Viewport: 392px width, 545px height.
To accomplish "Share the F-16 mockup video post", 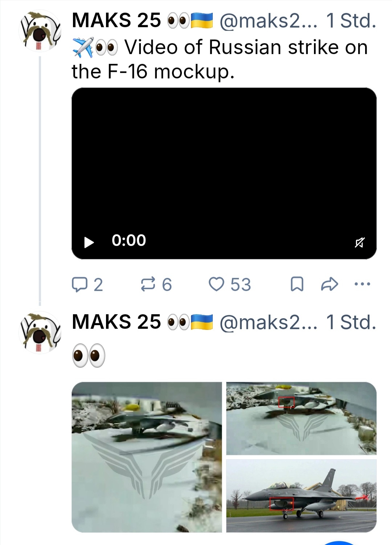I will pyautogui.click(x=330, y=284).
